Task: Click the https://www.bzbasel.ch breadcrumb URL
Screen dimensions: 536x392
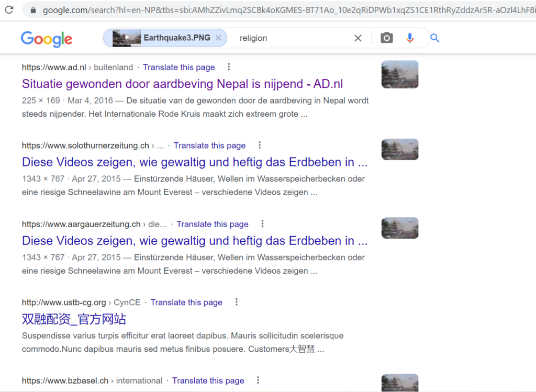Action: (x=65, y=380)
